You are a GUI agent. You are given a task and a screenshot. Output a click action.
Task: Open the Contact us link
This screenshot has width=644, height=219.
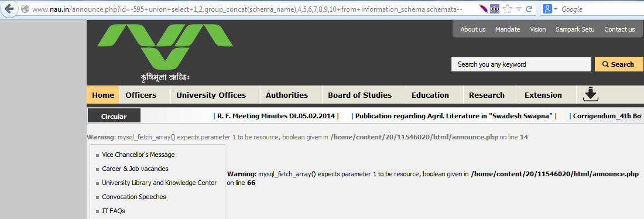619,29
